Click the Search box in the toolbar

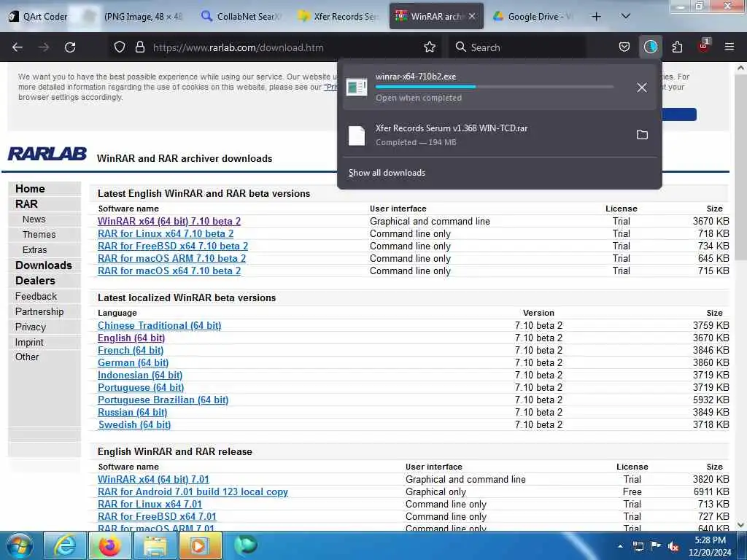tap(517, 47)
